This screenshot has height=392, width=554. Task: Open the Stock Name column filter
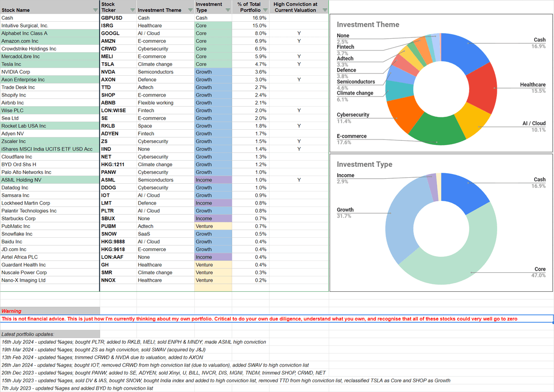pos(96,10)
